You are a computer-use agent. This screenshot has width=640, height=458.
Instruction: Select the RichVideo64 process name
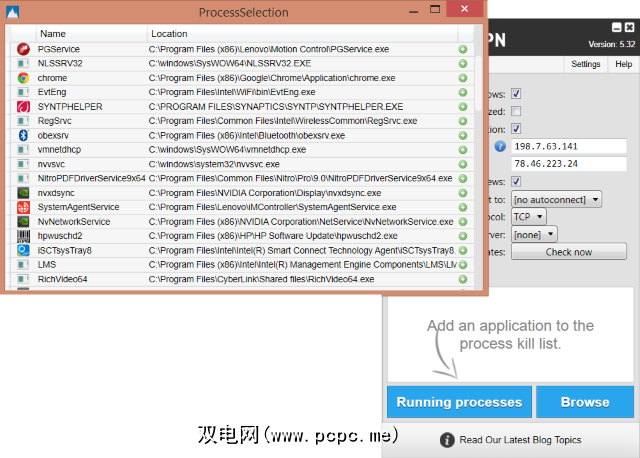[62, 279]
